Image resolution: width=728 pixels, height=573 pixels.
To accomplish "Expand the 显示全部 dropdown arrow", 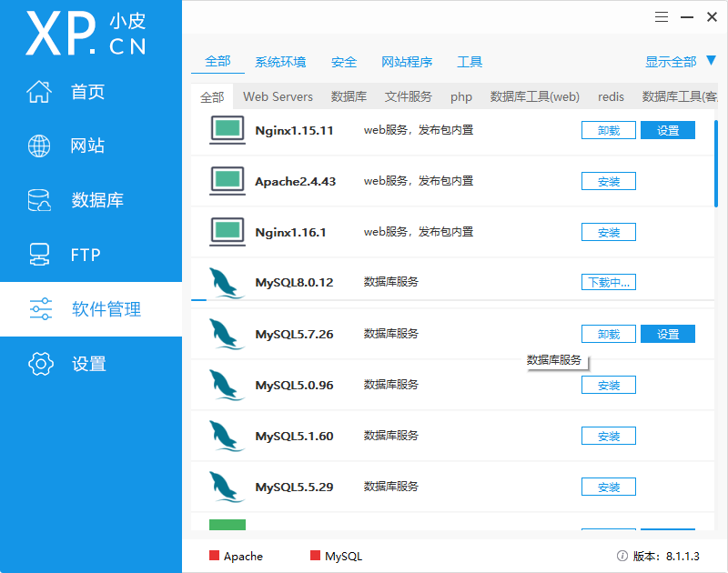I will tap(712, 60).
